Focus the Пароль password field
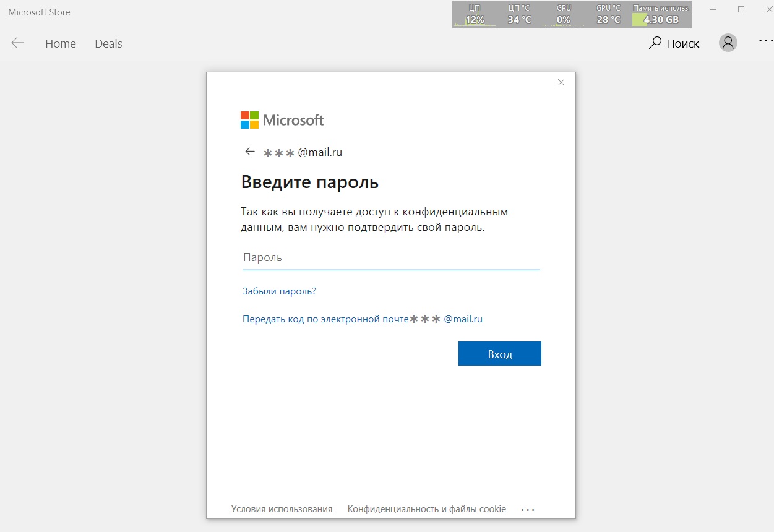The height and width of the screenshot is (532, 774). point(391,257)
